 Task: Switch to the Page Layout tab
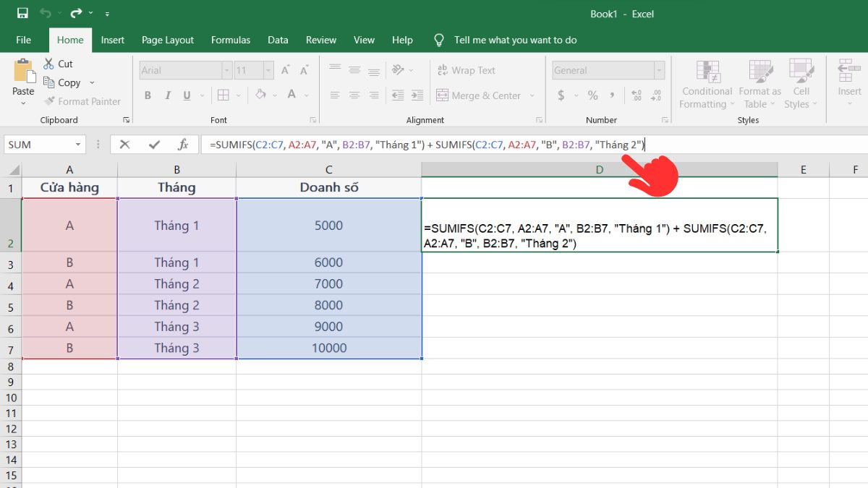168,40
